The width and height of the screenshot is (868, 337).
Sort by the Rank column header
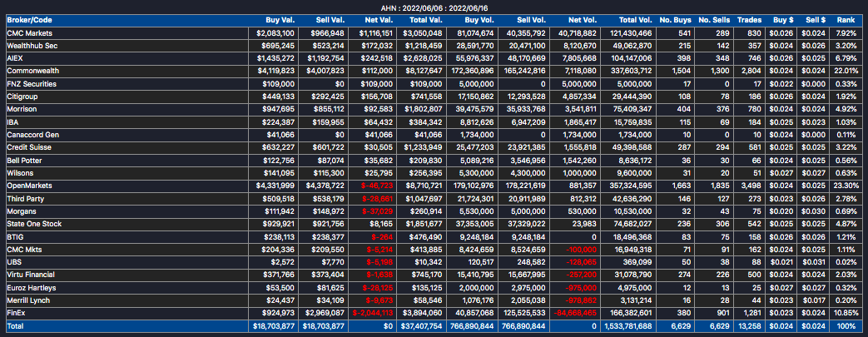846,19
